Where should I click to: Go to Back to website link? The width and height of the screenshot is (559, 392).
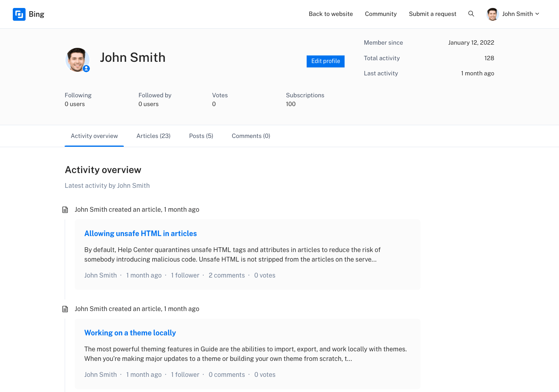tap(331, 14)
